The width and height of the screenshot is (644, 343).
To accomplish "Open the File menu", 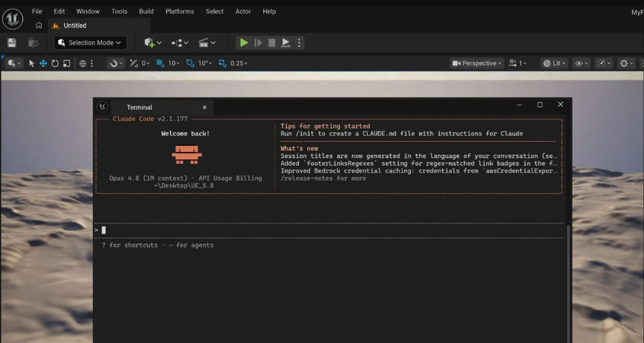I will click(37, 11).
